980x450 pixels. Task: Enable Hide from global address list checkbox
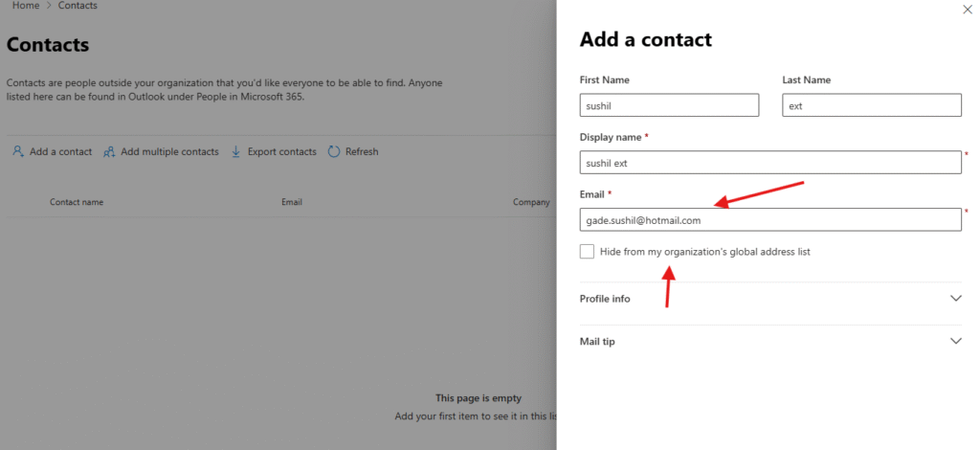[x=587, y=251]
